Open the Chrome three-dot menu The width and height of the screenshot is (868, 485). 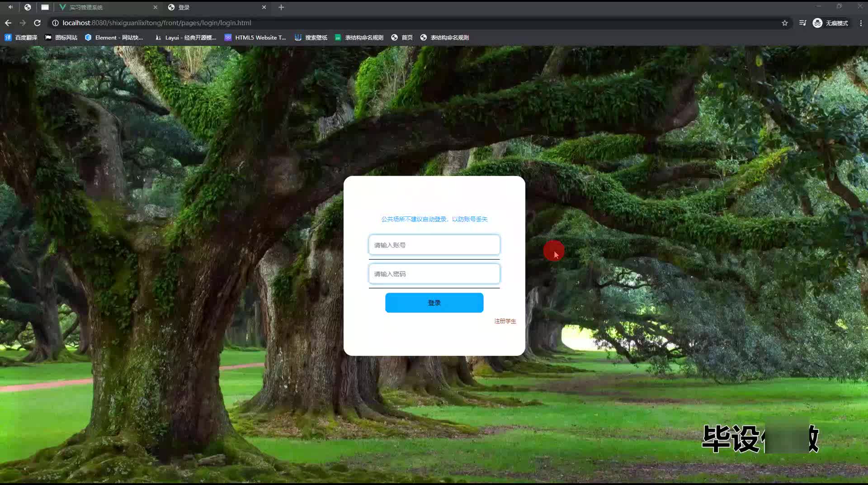pyautogui.click(x=860, y=23)
